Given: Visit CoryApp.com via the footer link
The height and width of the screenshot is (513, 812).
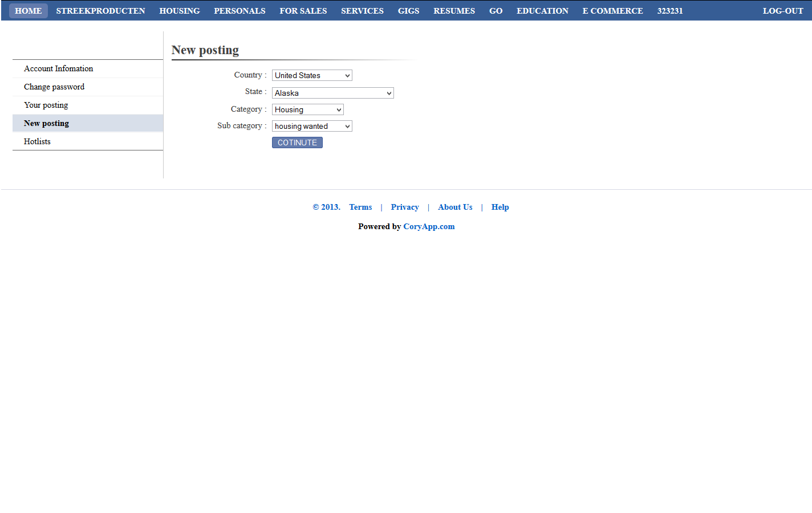Looking at the screenshot, I should pyautogui.click(x=429, y=226).
